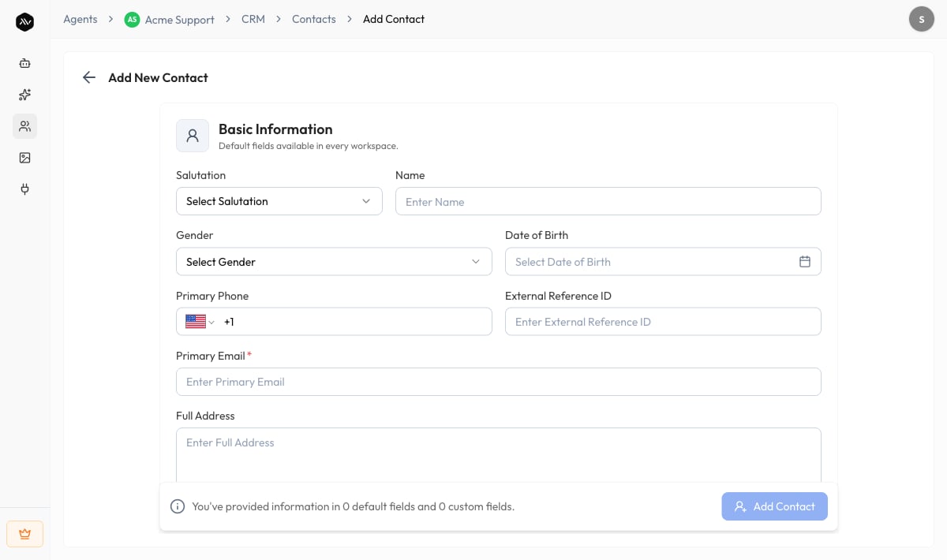Focus the Enter Name field
Screen dimensions: 947x560
point(608,201)
